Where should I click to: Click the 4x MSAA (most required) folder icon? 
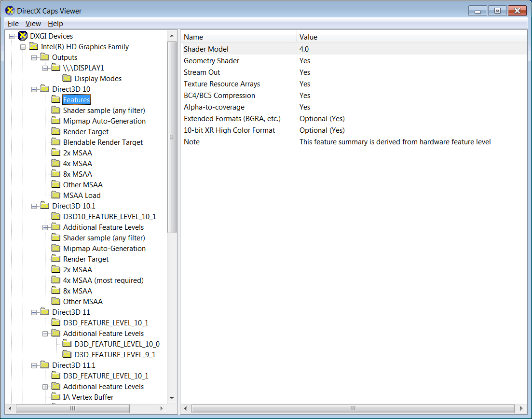click(55, 280)
